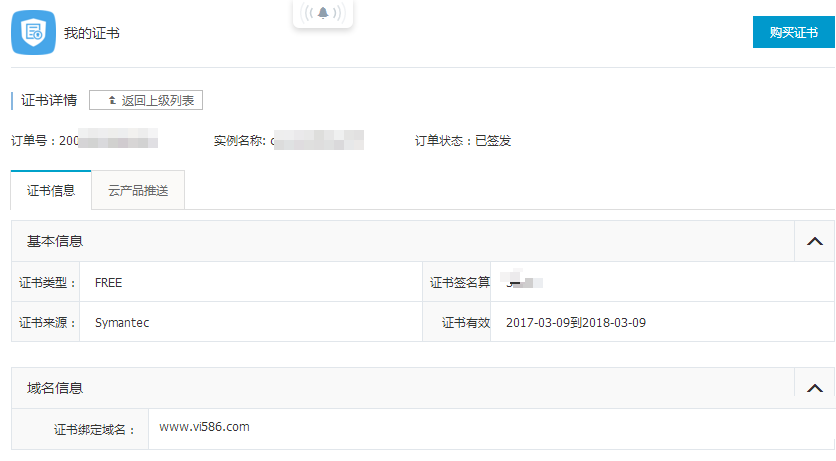The height and width of the screenshot is (461, 836).
Task: Select the bound domain www.vi586.com
Action: [204, 427]
